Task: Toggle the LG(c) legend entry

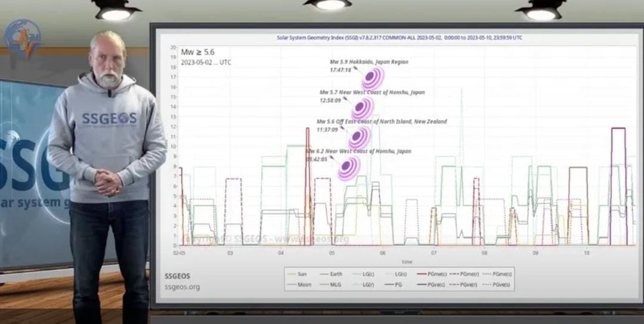Action: 363,274
